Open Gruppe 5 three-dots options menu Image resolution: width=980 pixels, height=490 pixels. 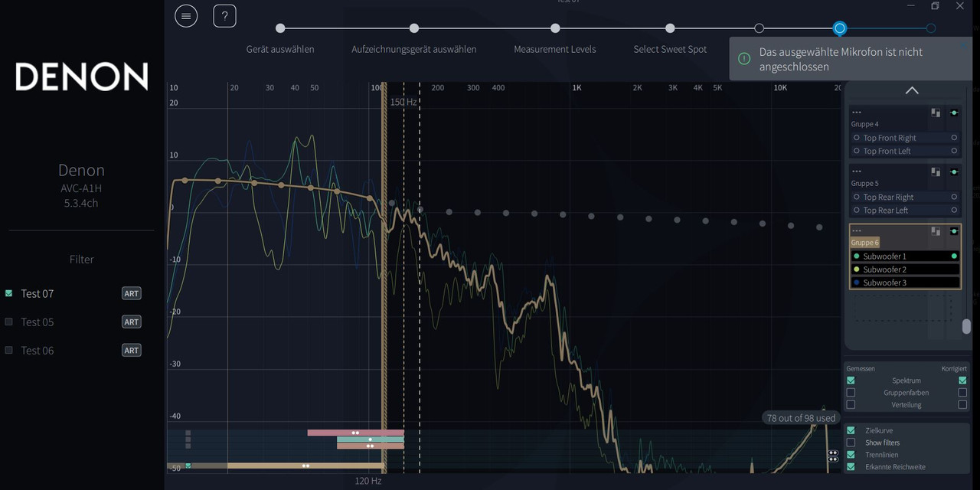point(857,171)
